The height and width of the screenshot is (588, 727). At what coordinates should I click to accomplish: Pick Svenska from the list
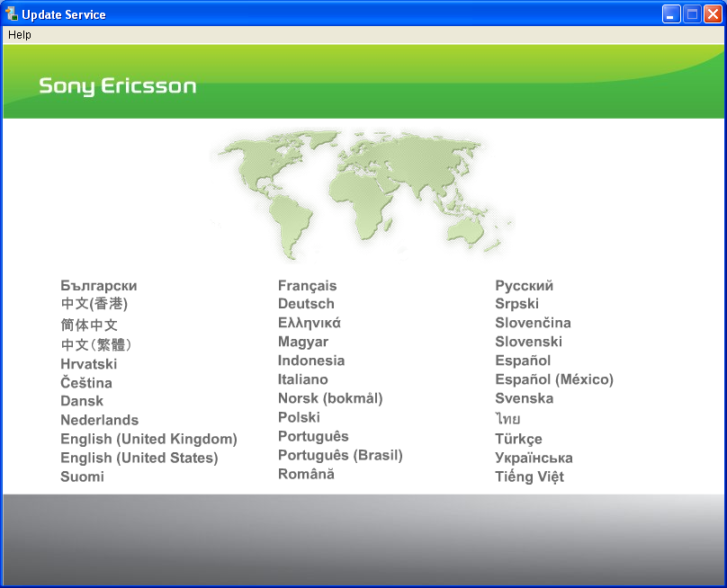click(524, 398)
